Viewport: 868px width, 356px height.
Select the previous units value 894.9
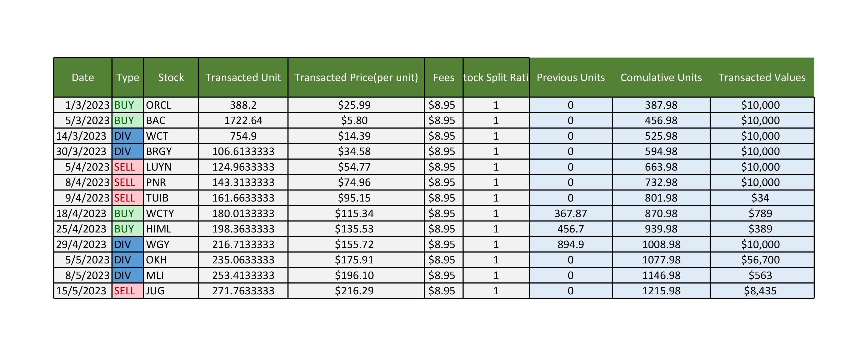point(571,244)
